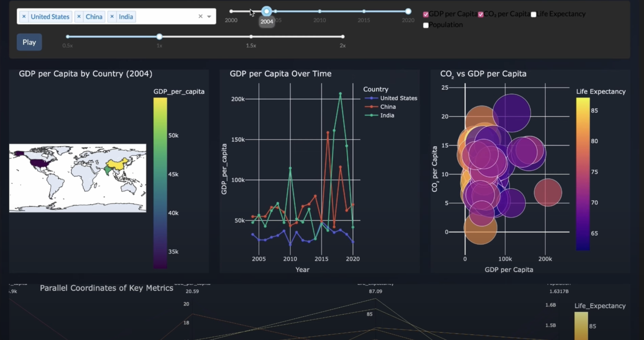The width and height of the screenshot is (644, 340).
Task: Uncheck the GDP per Capita checkbox
Action: tap(425, 14)
